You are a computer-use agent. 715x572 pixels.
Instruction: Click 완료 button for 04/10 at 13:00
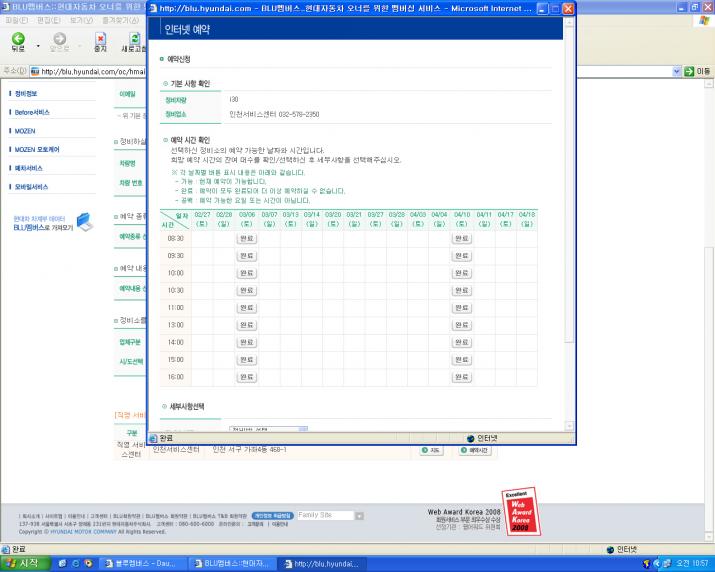pos(461,325)
